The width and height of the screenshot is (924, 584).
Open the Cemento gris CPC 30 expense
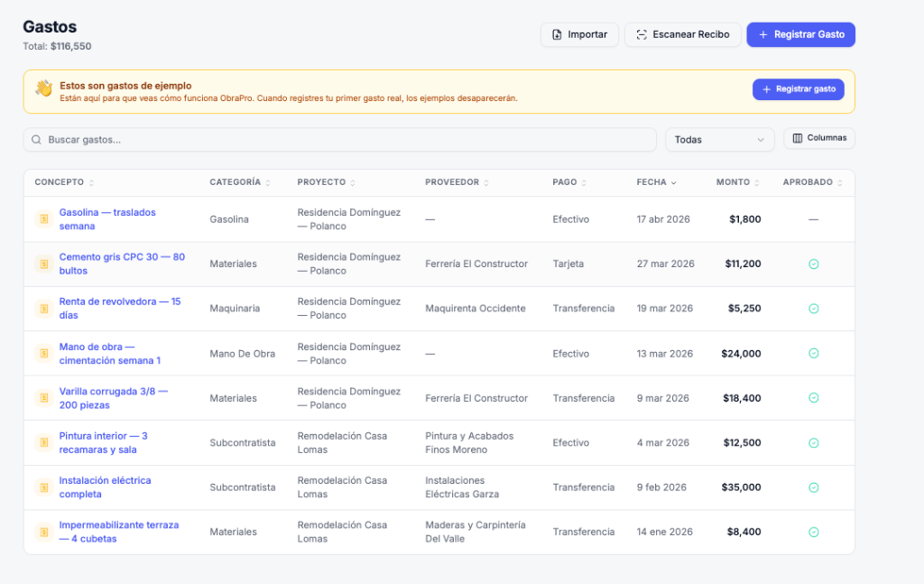(122, 264)
